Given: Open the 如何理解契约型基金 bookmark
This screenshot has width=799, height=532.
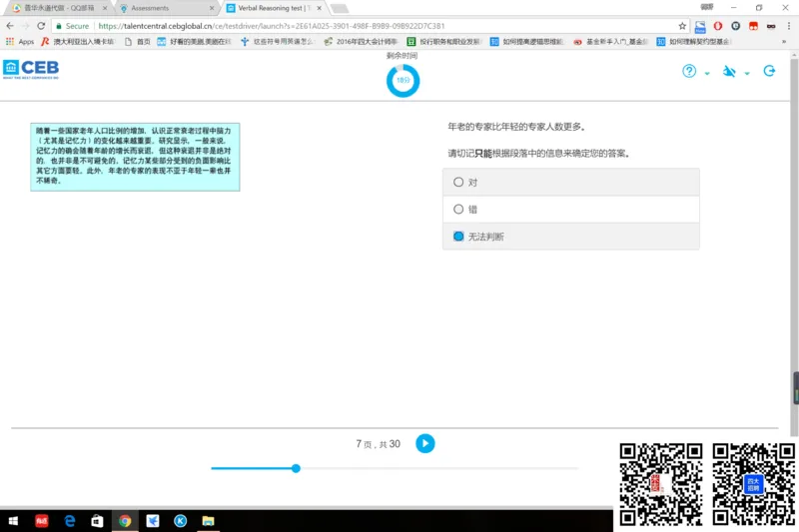Looking at the screenshot, I should pos(694,42).
